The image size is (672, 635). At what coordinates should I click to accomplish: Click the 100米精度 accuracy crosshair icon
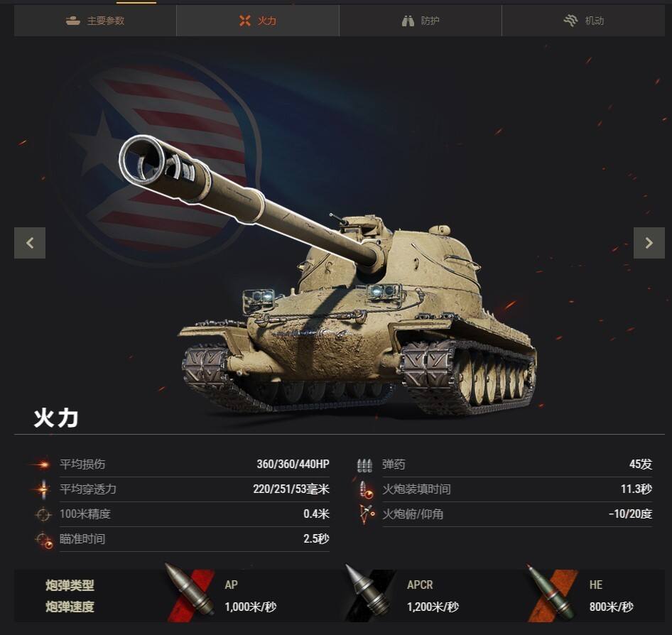point(43,514)
